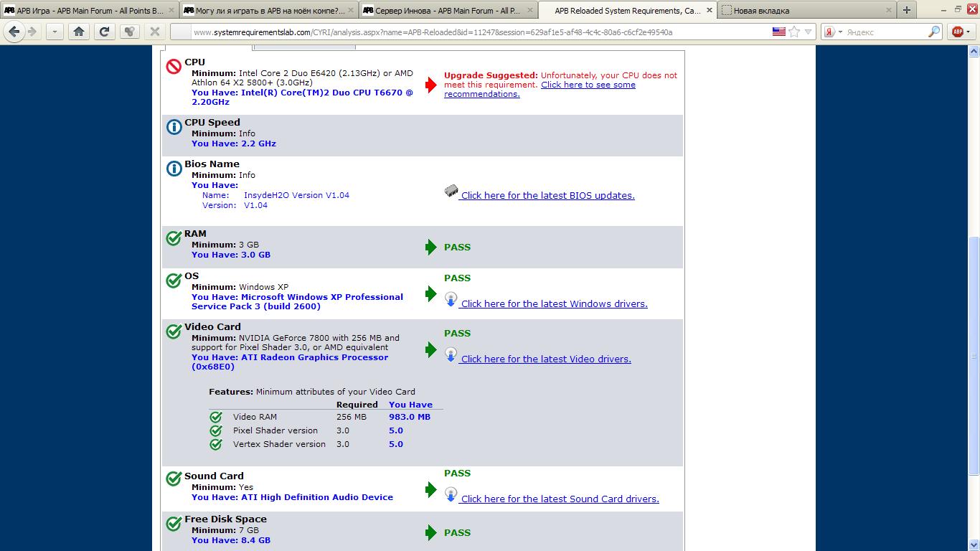The width and height of the screenshot is (980, 551).
Task: Reload the page with the refresh icon
Action: click(x=104, y=32)
